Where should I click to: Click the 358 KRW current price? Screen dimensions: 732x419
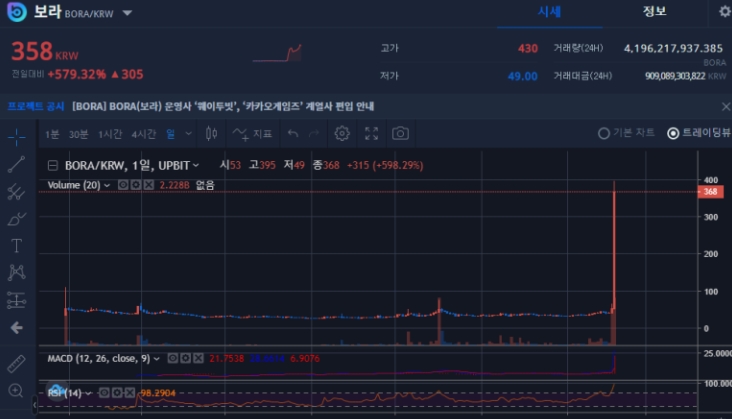(x=45, y=51)
